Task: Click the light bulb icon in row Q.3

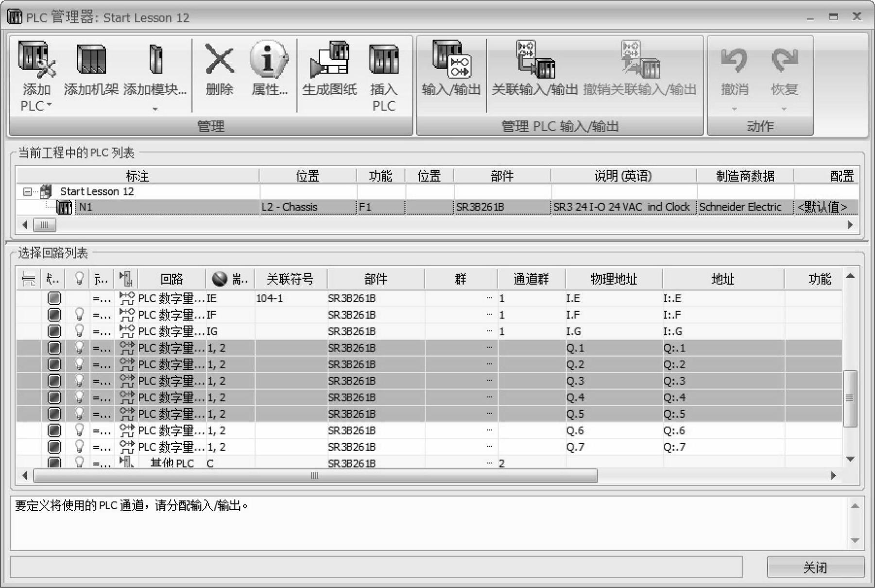Action: click(x=79, y=381)
